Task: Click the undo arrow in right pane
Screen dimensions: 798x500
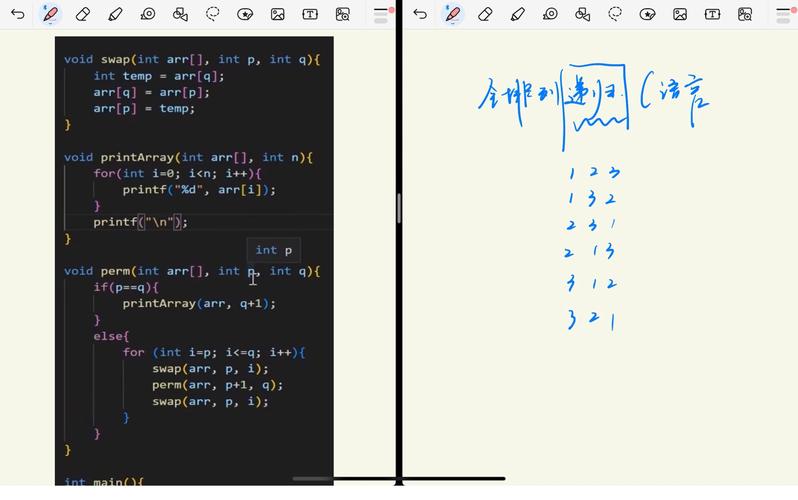Action: pyautogui.click(x=420, y=14)
